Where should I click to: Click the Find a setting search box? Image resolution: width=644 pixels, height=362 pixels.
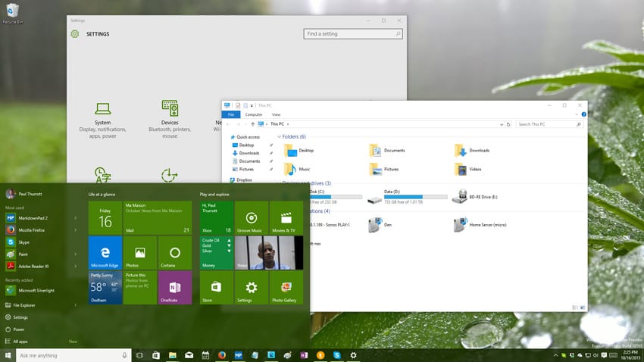pos(353,34)
